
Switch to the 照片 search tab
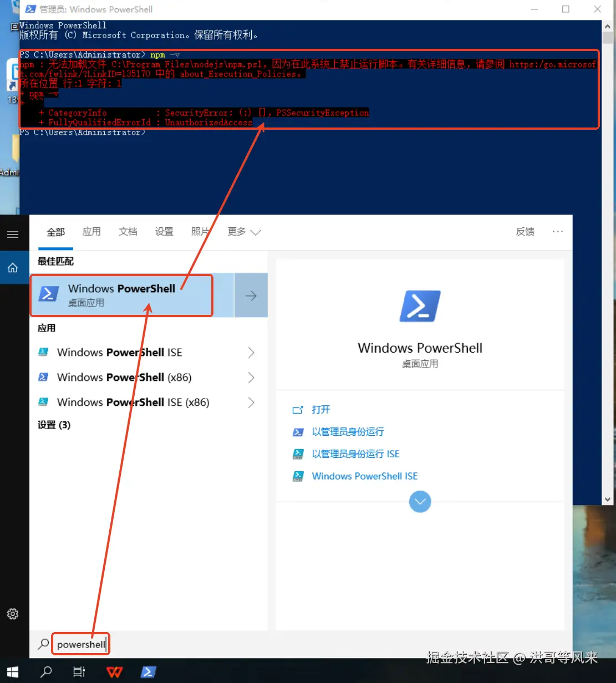[200, 232]
